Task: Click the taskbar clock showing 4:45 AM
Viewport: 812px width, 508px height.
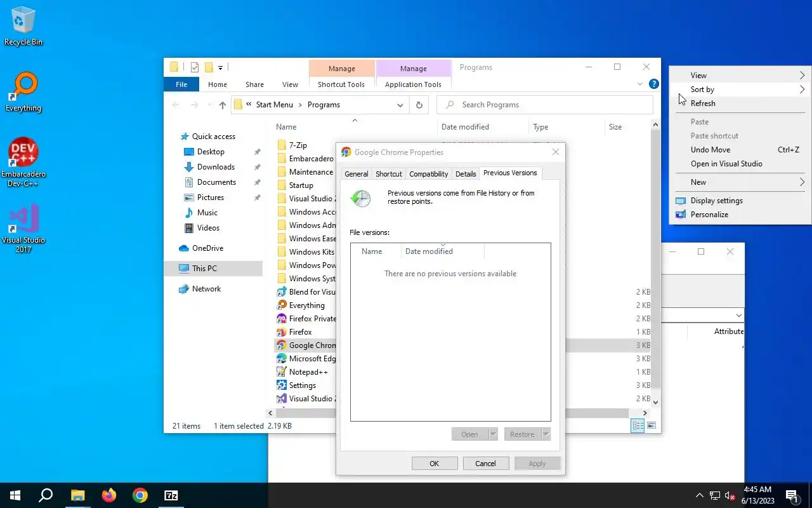Action: [757, 495]
